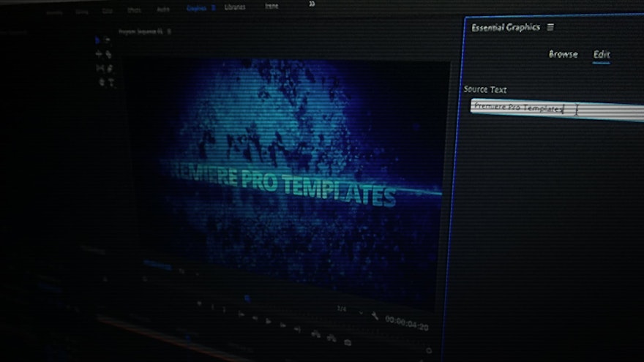Select the Selection tool arrow

pos(98,40)
